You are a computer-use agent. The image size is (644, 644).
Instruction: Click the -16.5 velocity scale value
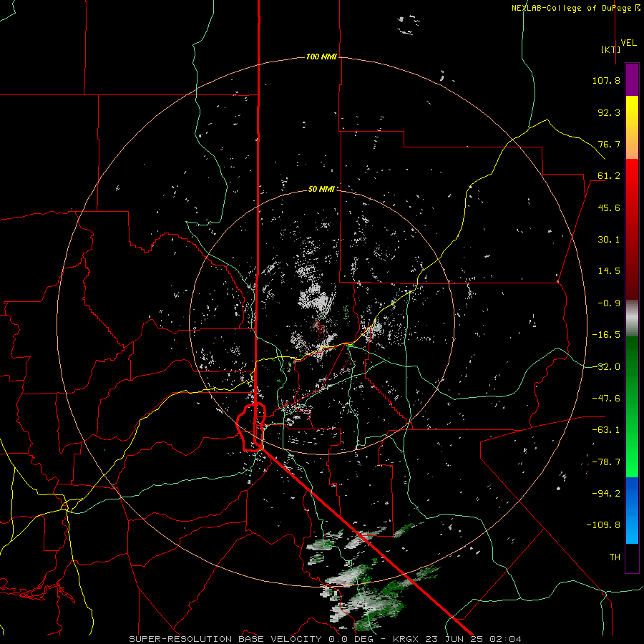[606, 335]
